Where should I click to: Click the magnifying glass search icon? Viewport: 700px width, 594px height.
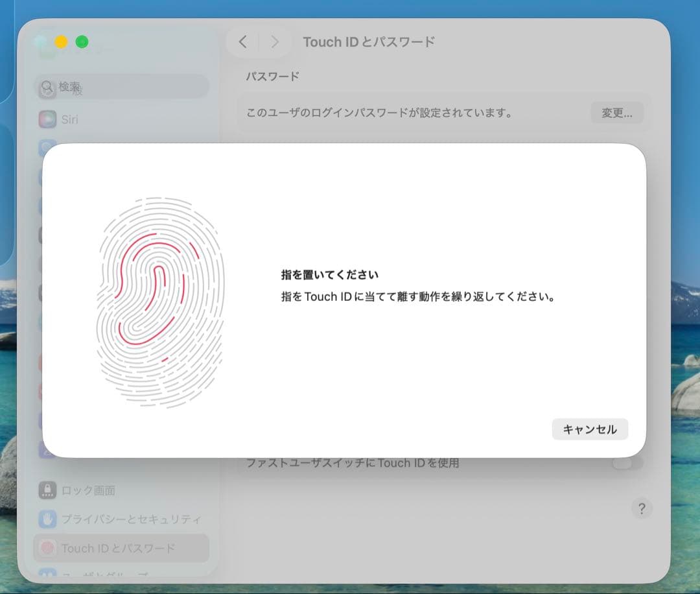(47, 86)
